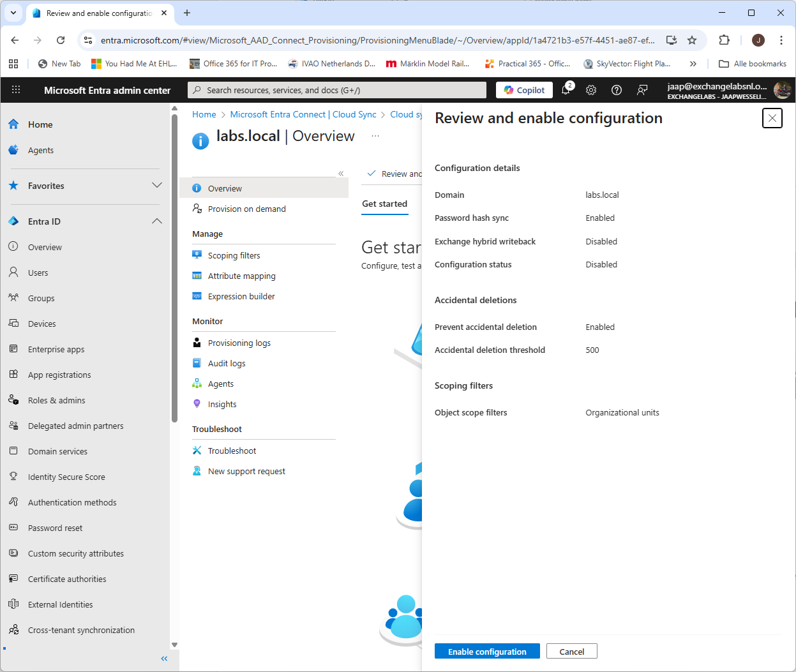The height and width of the screenshot is (672, 796).
Task: Open Scoping filters under Manage
Action: coord(234,255)
